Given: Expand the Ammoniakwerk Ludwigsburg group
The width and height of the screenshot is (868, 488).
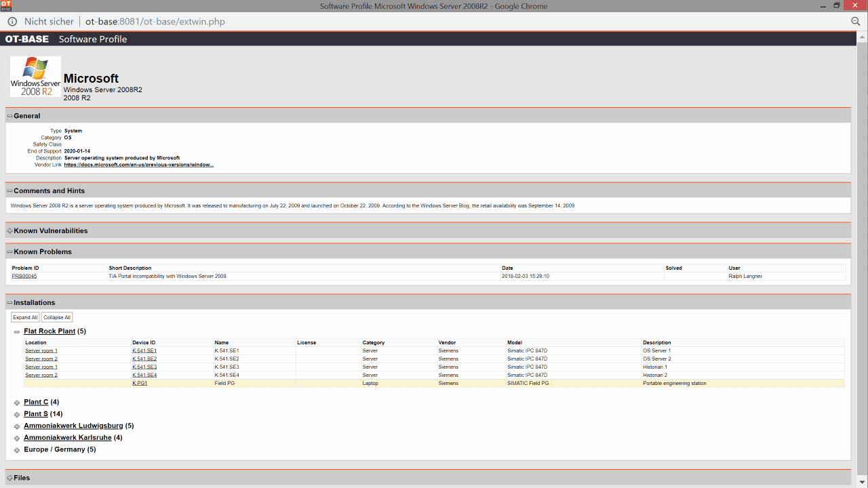Looking at the screenshot, I should 17,426.
